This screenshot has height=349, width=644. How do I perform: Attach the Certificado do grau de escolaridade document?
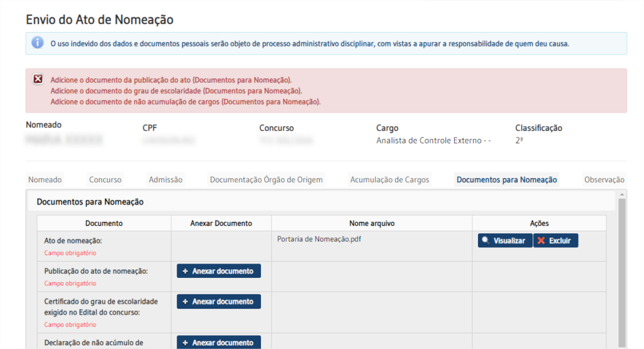[x=218, y=301]
